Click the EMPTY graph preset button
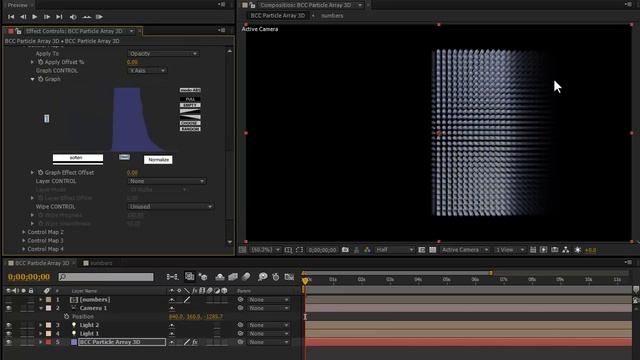Screen dimensions: 640x360 (190, 105)
